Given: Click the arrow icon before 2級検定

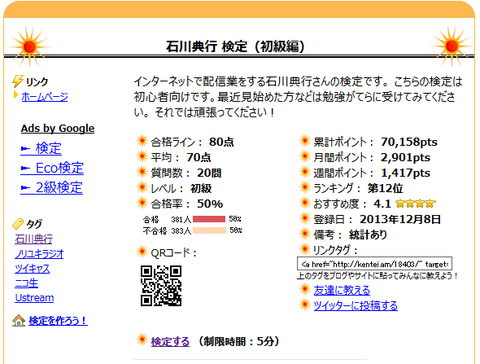Looking at the screenshot, I should click(x=26, y=188).
